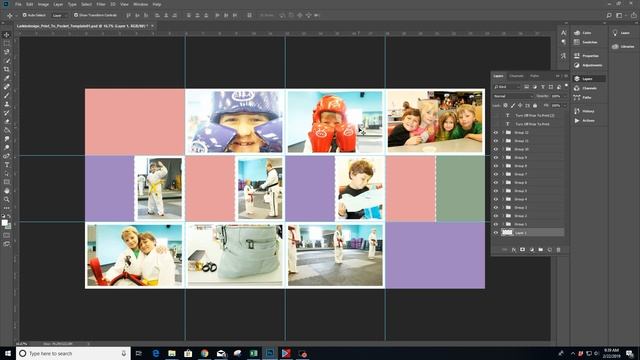640x360 pixels.
Task: Open the Normal blend mode dropdown
Action: point(513,96)
